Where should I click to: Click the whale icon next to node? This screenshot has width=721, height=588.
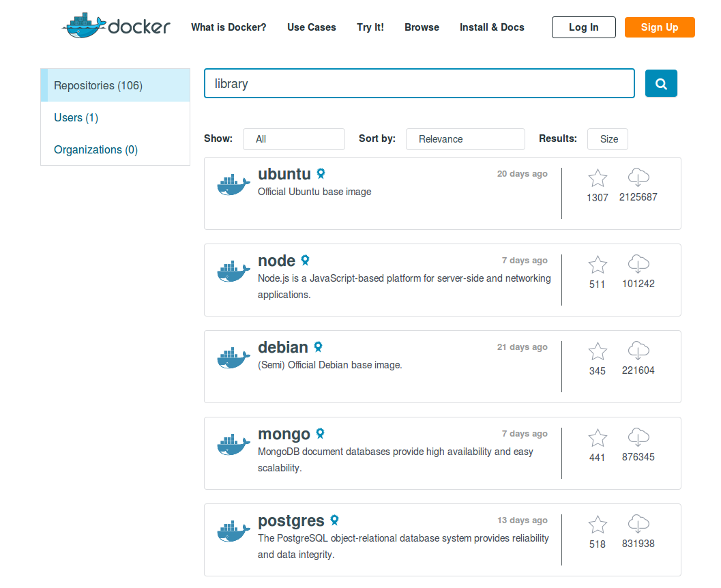pos(233,271)
